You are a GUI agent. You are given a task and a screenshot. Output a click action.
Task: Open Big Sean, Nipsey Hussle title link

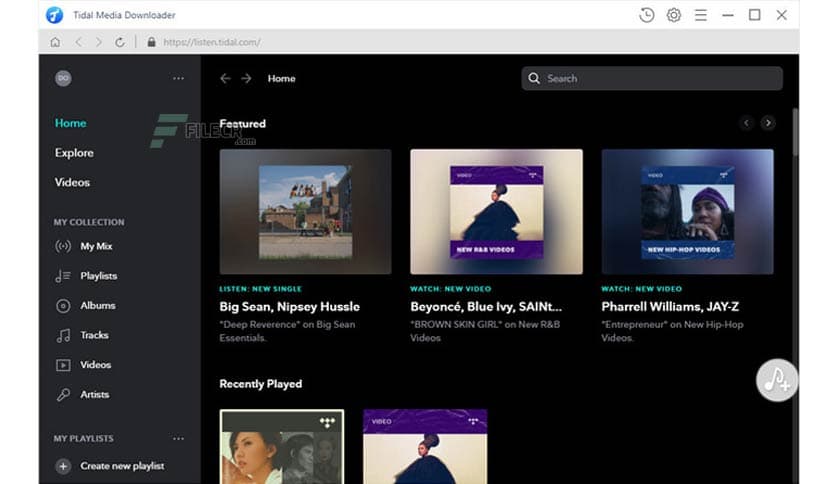(290, 306)
